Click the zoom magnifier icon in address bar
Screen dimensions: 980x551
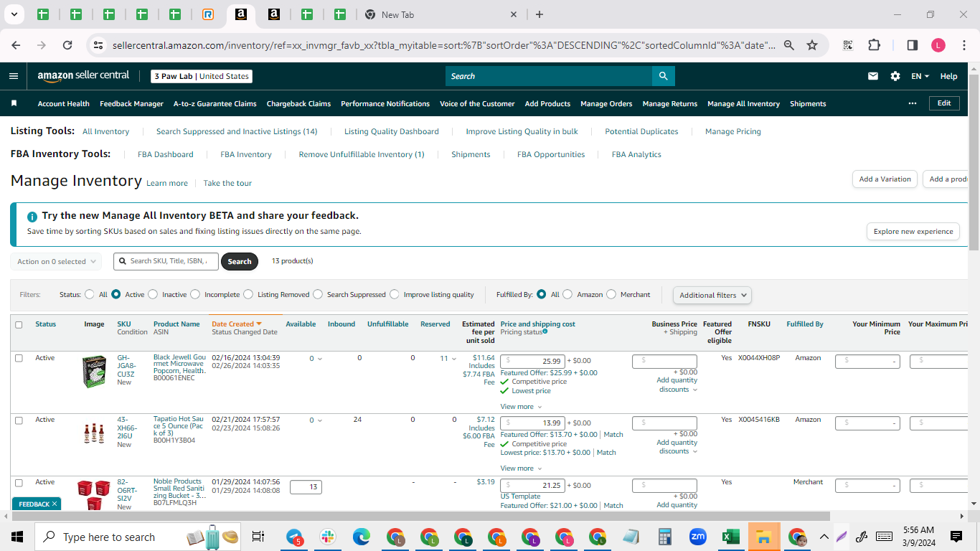(789, 45)
